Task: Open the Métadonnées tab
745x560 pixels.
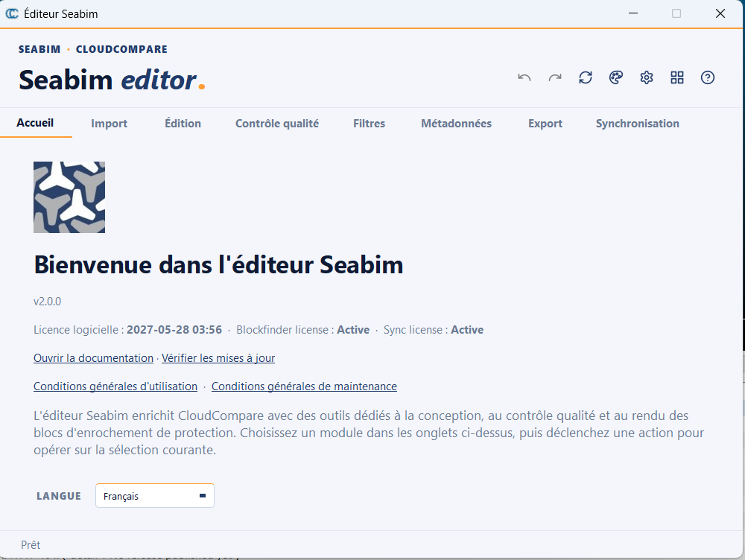Action: point(456,124)
